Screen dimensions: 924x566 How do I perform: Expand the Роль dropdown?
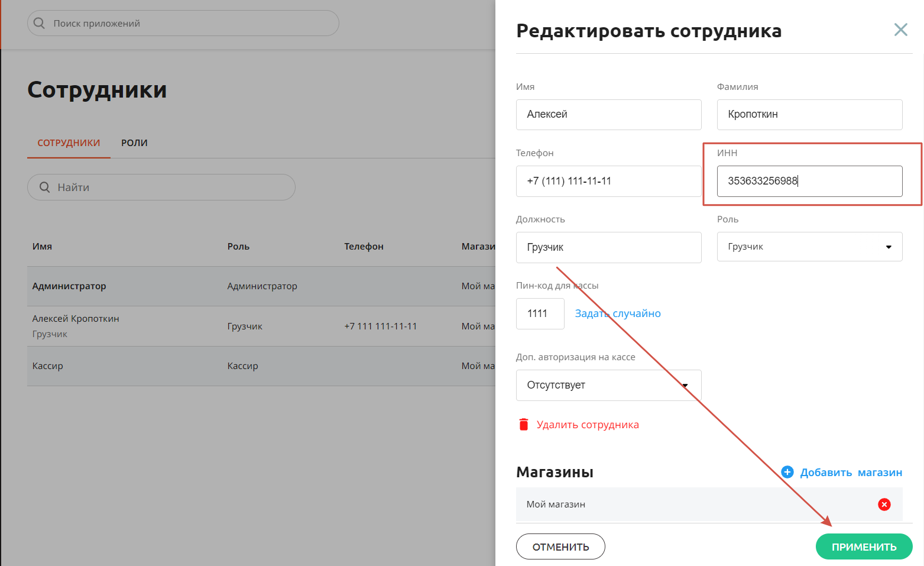point(809,247)
